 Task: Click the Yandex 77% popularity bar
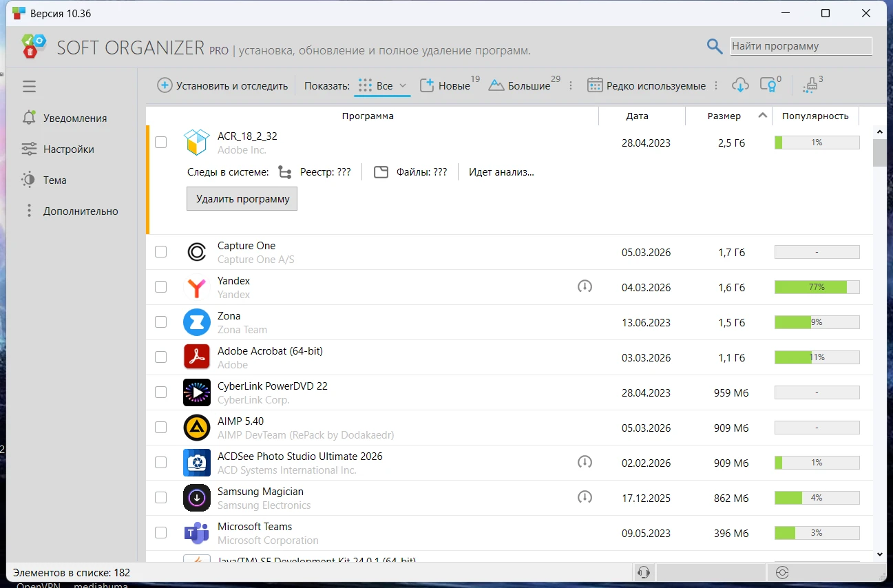tap(817, 287)
